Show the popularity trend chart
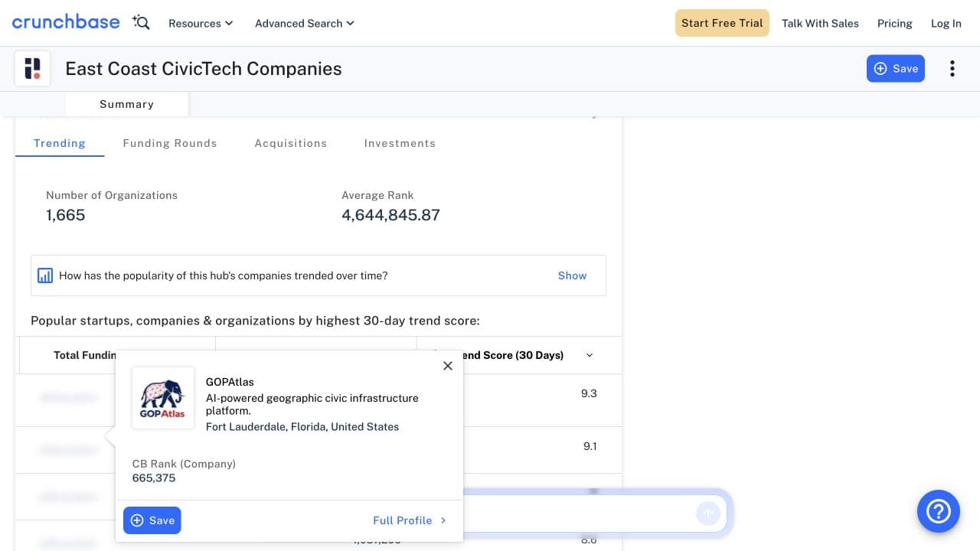Image resolution: width=980 pixels, height=551 pixels. (572, 275)
